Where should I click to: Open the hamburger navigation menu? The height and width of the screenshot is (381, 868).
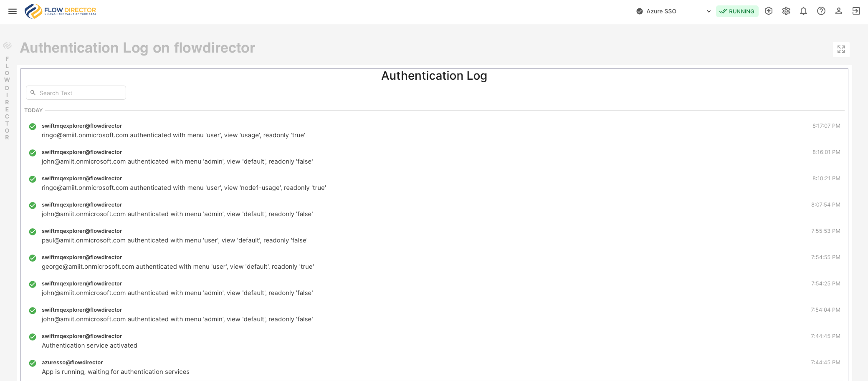click(x=13, y=11)
